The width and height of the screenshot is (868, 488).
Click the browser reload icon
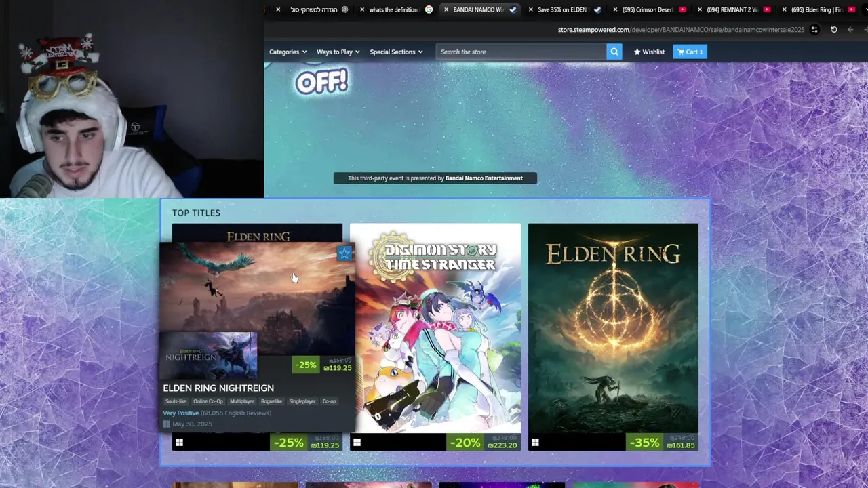pos(833,30)
